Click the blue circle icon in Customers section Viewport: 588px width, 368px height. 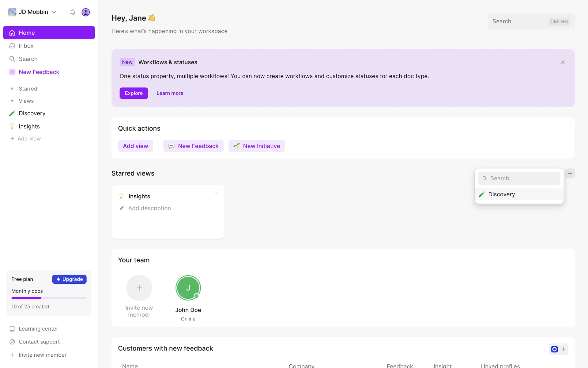pyautogui.click(x=554, y=349)
